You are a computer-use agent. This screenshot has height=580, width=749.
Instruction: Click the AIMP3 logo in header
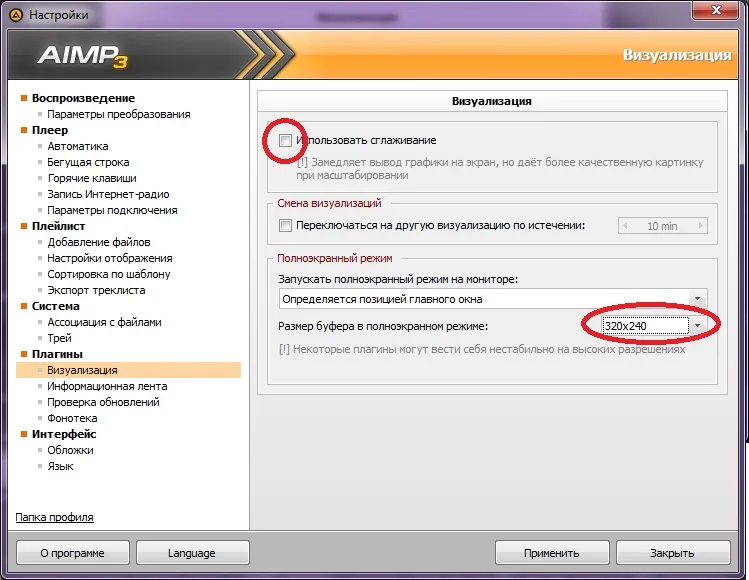(x=83, y=56)
